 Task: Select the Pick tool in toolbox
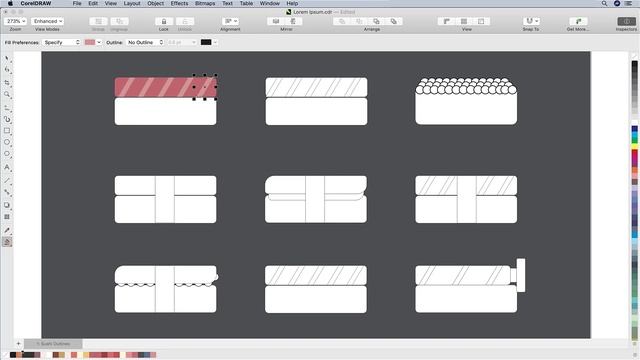7,58
